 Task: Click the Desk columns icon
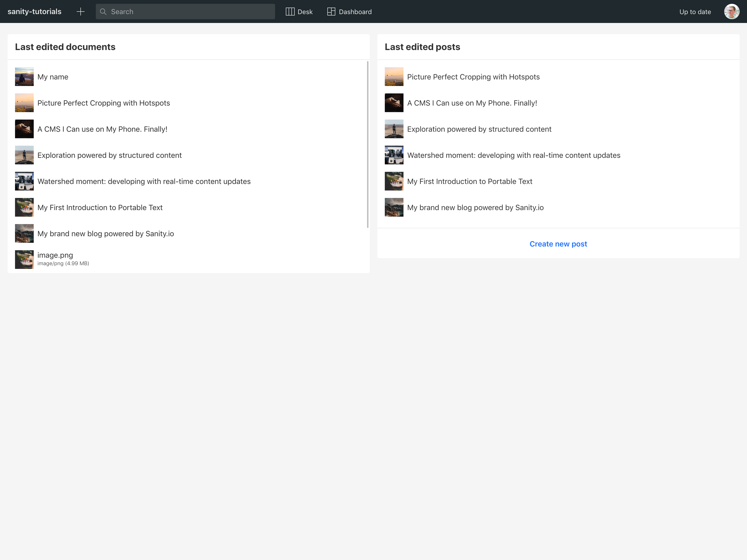click(x=290, y=12)
